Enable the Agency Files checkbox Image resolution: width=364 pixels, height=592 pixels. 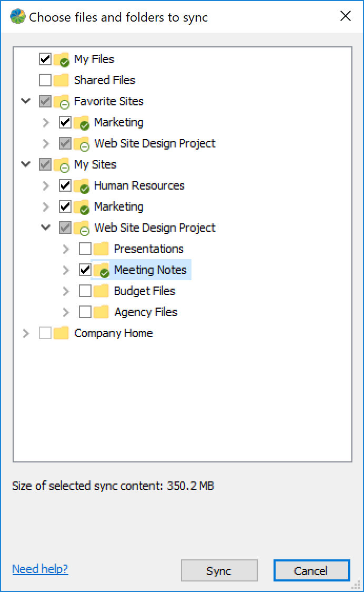(x=85, y=312)
